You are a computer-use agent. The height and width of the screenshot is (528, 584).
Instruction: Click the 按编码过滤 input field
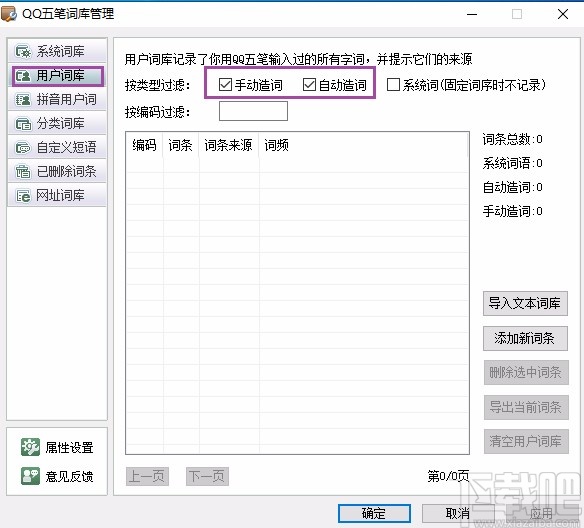tap(253, 111)
